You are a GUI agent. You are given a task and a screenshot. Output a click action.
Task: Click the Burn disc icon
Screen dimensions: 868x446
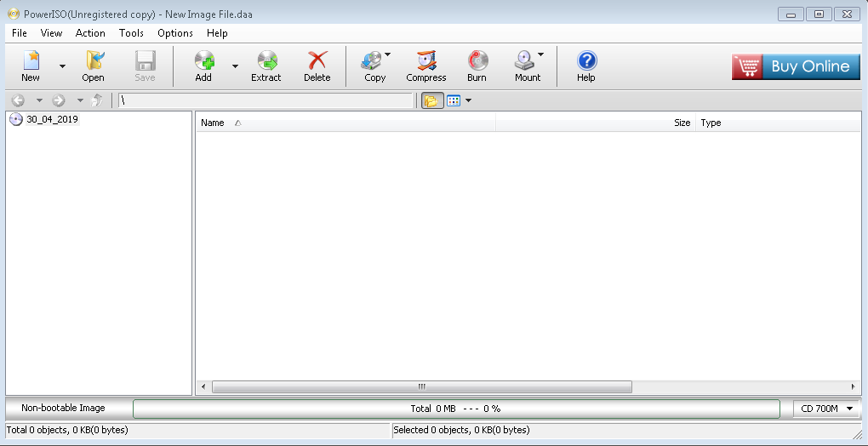(477, 61)
